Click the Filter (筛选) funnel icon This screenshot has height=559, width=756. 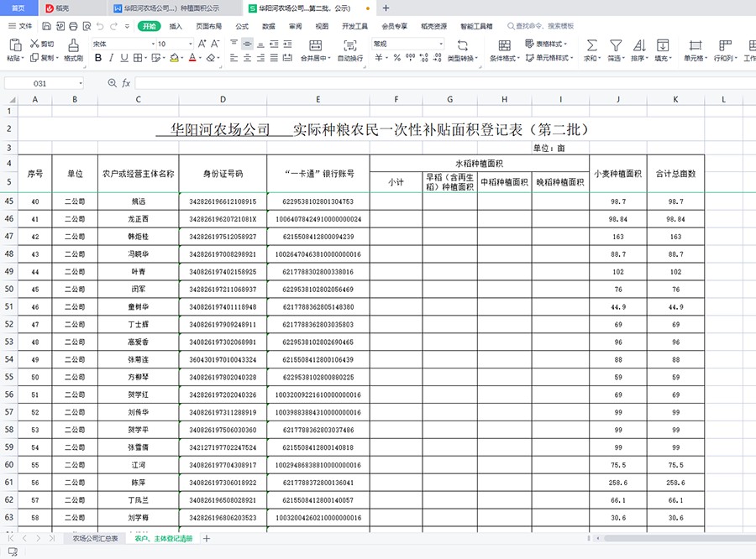coord(616,44)
